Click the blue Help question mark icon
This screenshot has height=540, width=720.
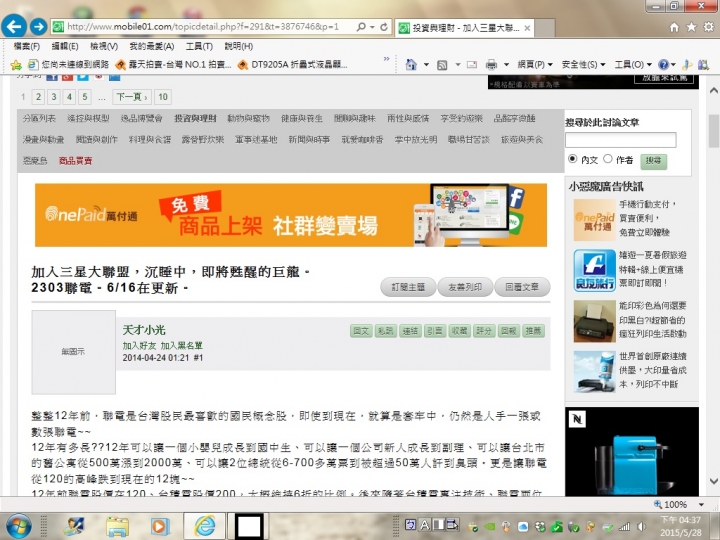tap(663, 64)
